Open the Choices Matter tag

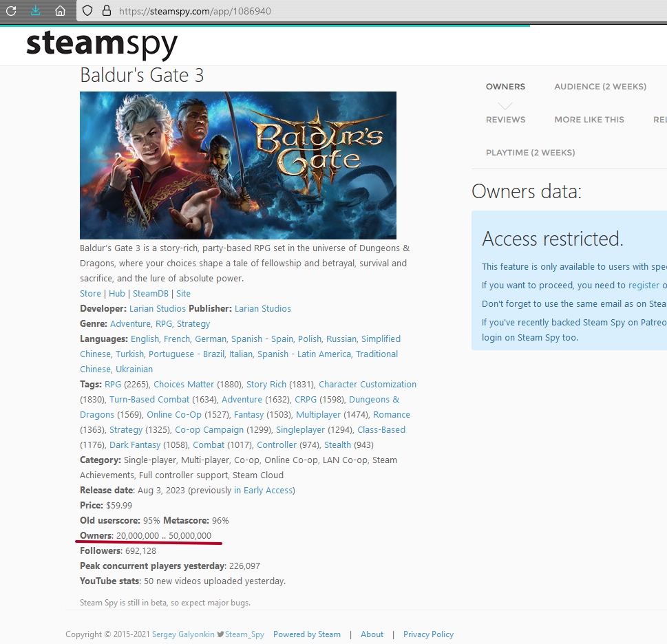pyautogui.click(x=184, y=385)
